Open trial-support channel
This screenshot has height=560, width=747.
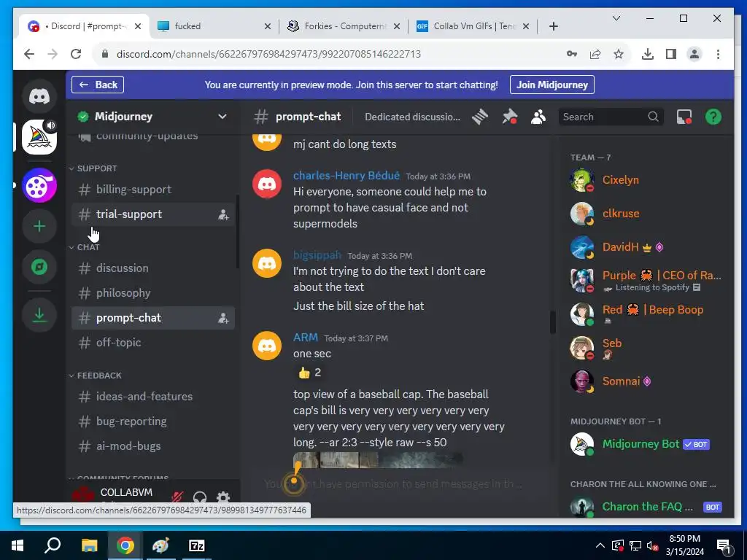coord(152,214)
